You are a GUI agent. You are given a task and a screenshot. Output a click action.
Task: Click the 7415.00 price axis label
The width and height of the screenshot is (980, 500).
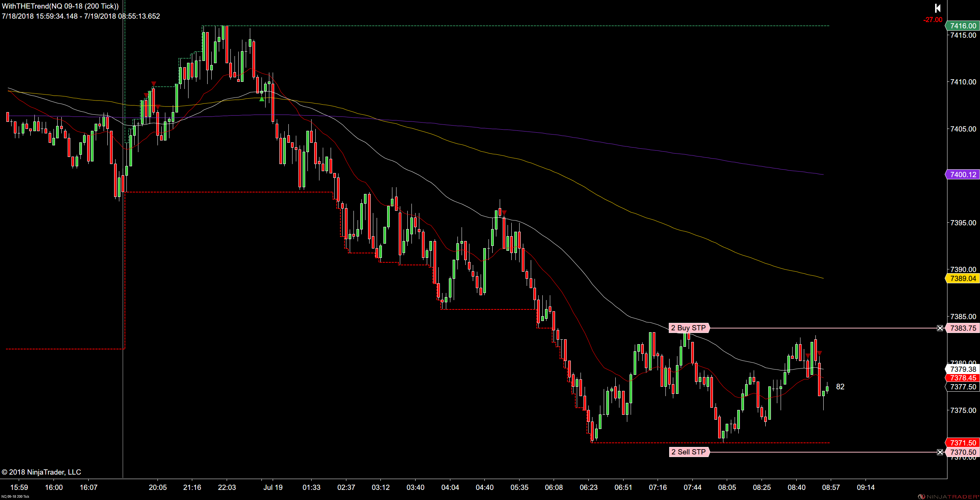(963, 36)
